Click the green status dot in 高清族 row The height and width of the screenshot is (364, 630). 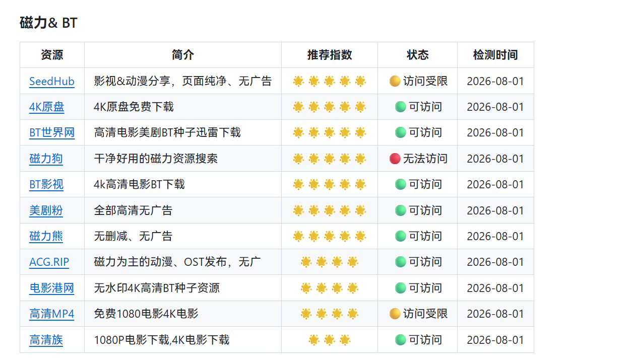click(x=401, y=340)
